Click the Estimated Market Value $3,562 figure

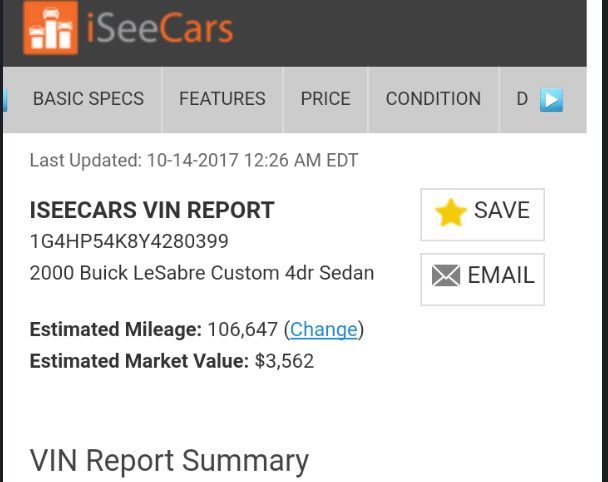pos(284,361)
